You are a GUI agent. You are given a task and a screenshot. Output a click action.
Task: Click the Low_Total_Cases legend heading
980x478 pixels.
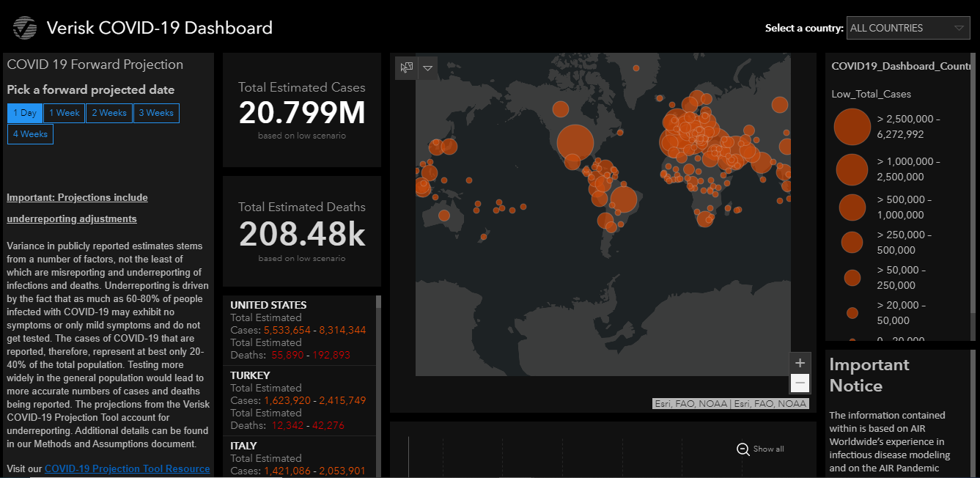[x=871, y=94]
